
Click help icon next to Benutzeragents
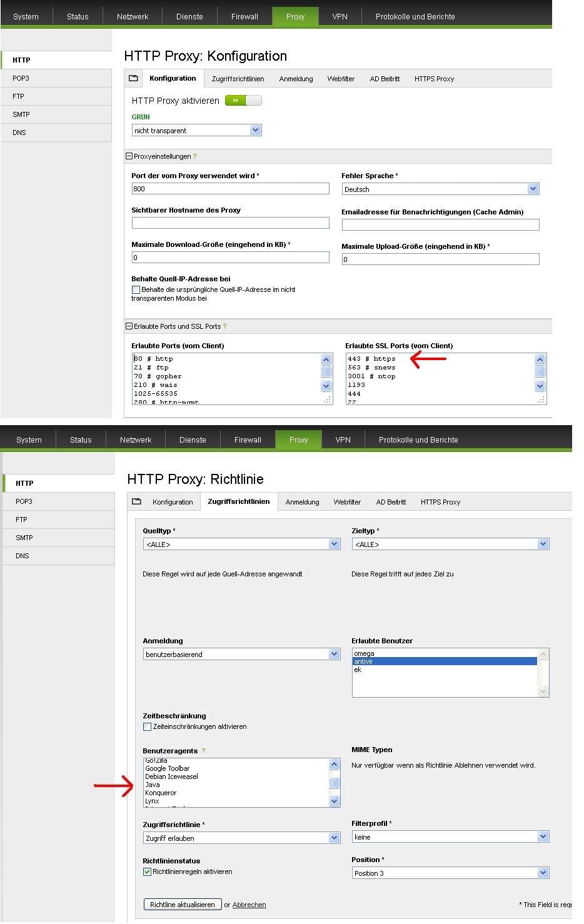(x=203, y=751)
